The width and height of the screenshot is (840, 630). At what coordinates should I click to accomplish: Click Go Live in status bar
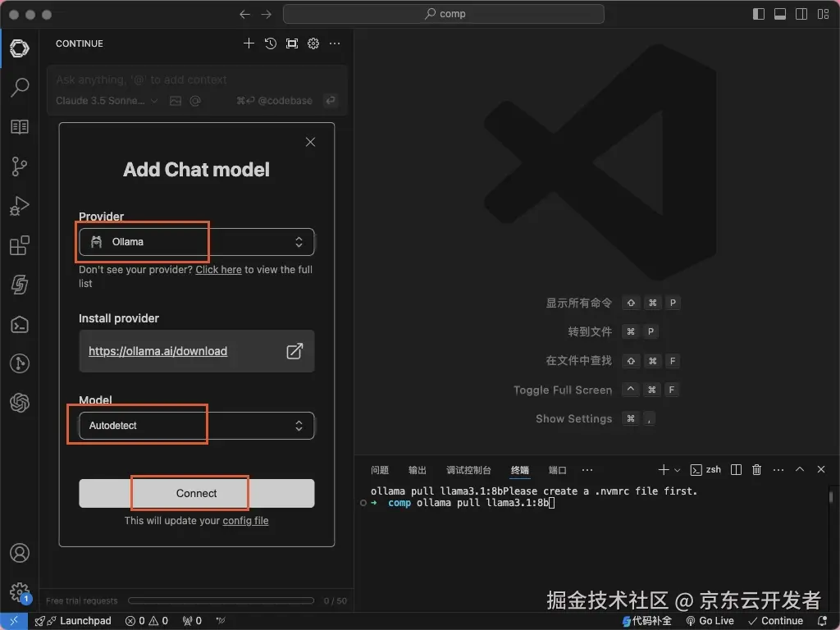pos(710,622)
